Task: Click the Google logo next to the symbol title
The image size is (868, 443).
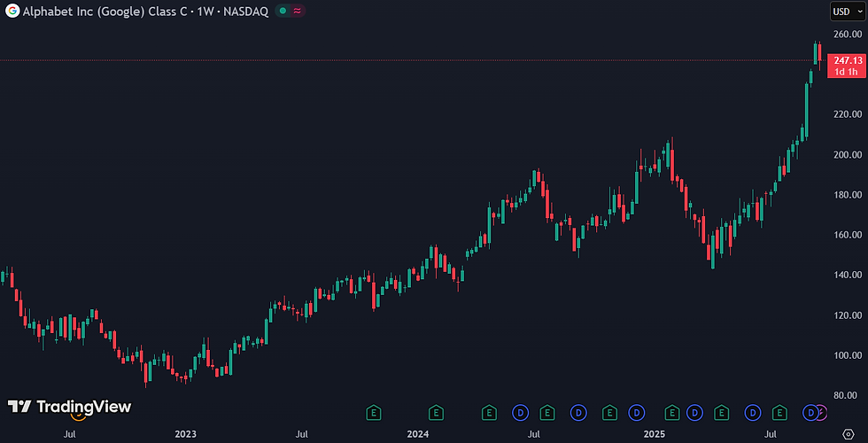Action: point(12,11)
